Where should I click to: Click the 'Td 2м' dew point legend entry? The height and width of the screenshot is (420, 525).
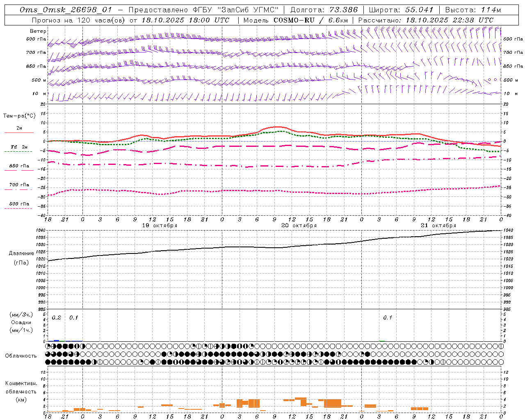pos(19,147)
